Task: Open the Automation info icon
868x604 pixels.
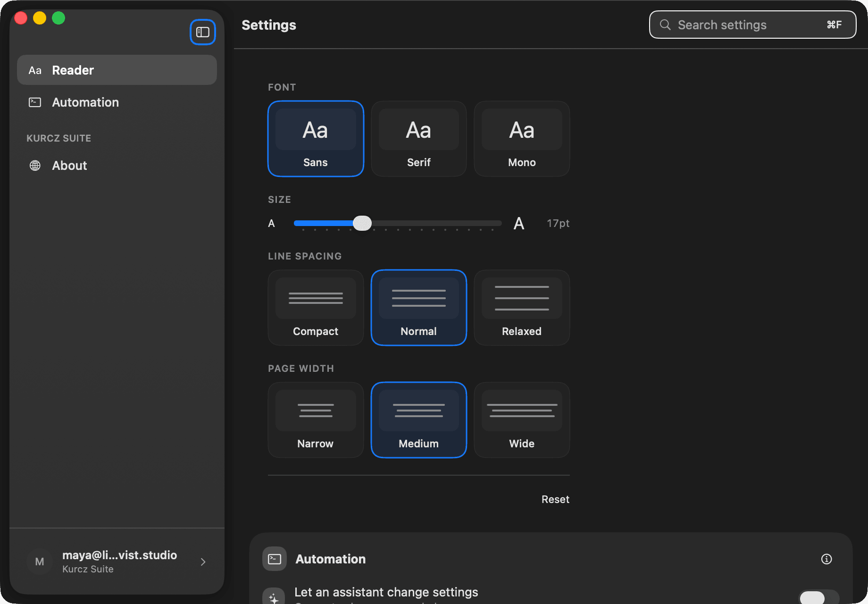Action: [826, 559]
